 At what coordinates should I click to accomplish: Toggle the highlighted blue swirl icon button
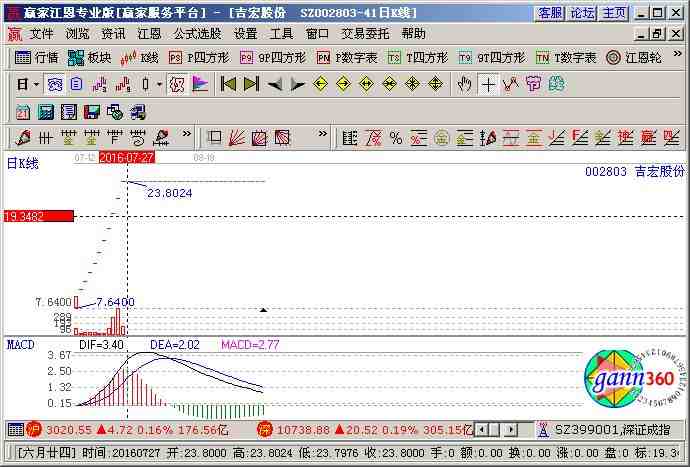[55, 84]
